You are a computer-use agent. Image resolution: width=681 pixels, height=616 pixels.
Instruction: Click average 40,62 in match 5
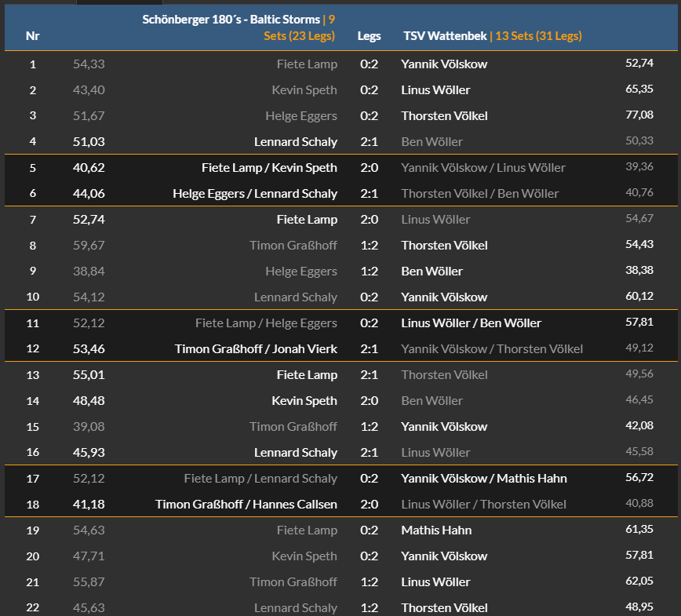(x=89, y=168)
